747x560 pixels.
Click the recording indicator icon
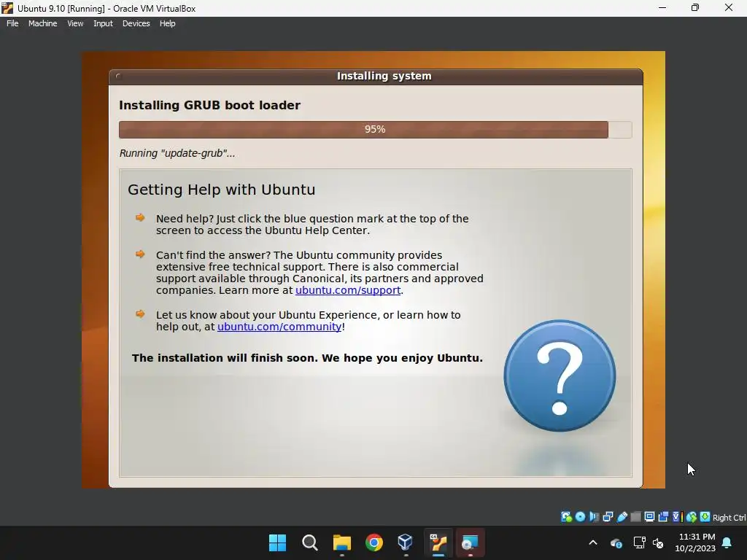(663, 517)
